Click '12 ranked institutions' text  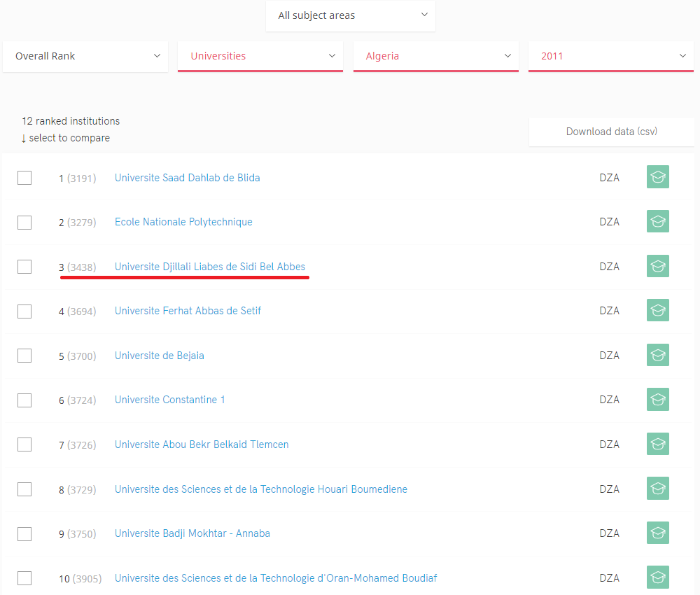coord(71,121)
